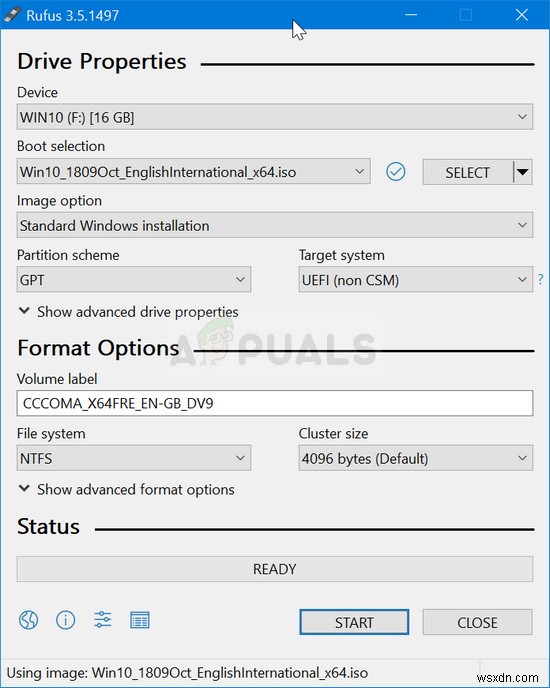Click the Drive Properties heading
Screen dimensions: 550x688
[x=102, y=61]
